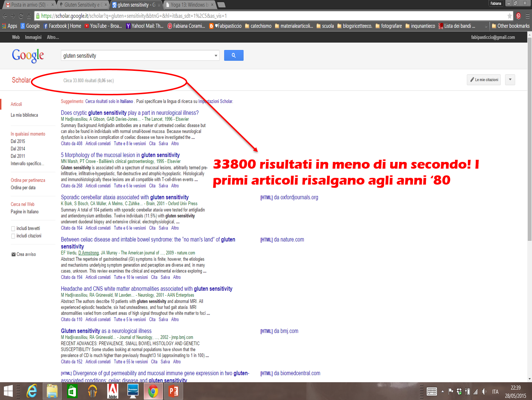Open the Chrome menu hamburger icon
532x400 pixels.
click(527, 16)
